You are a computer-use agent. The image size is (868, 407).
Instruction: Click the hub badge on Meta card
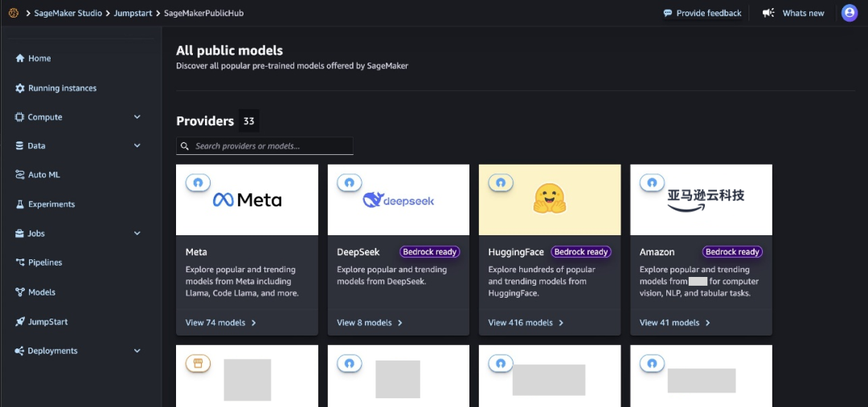[199, 182]
